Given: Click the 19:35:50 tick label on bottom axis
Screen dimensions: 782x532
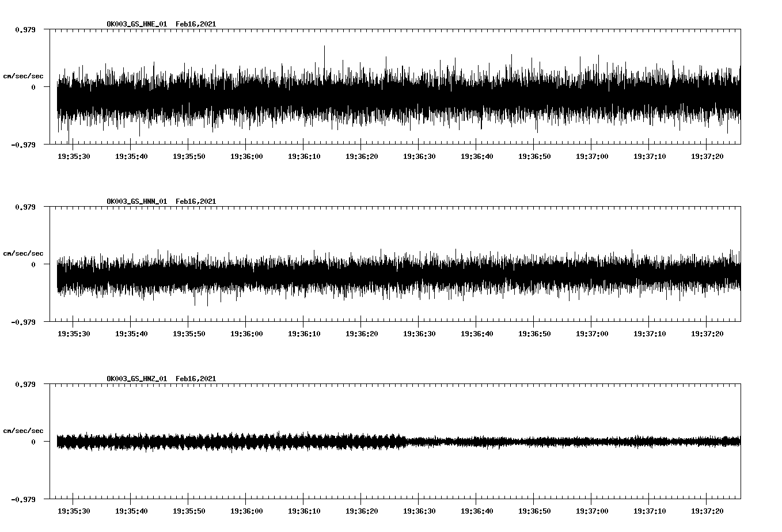Looking at the screenshot, I should point(189,510).
